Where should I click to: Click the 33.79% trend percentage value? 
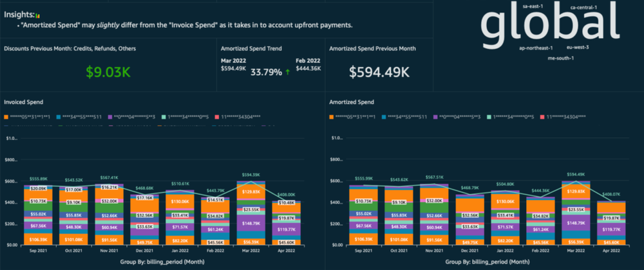point(266,72)
